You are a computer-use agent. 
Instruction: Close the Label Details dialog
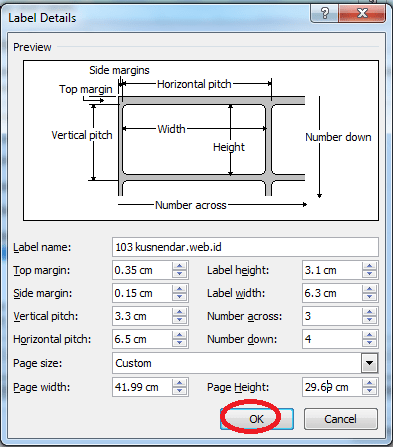pos(362,14)
